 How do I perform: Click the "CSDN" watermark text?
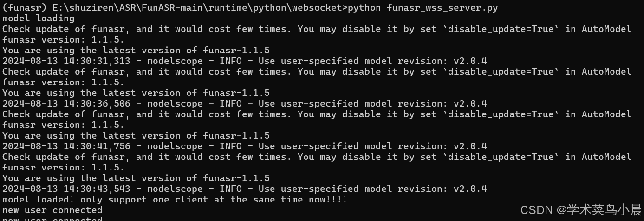coord(536,210)
